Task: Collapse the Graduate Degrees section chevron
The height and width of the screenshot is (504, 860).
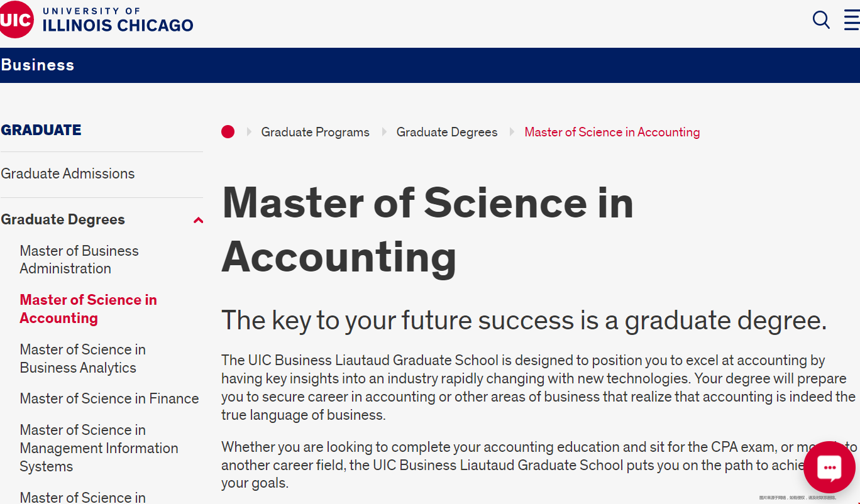Action: click(199, 220)
